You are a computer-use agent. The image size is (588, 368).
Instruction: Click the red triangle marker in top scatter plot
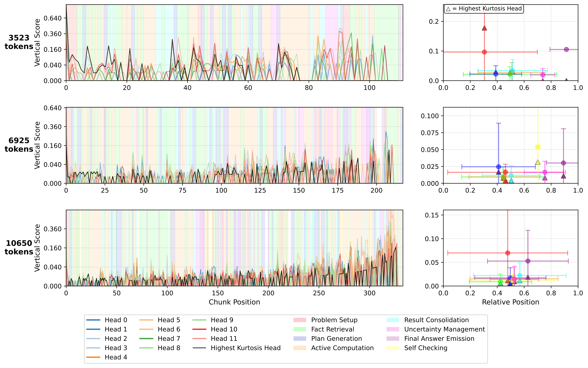[x=484, y=28]
